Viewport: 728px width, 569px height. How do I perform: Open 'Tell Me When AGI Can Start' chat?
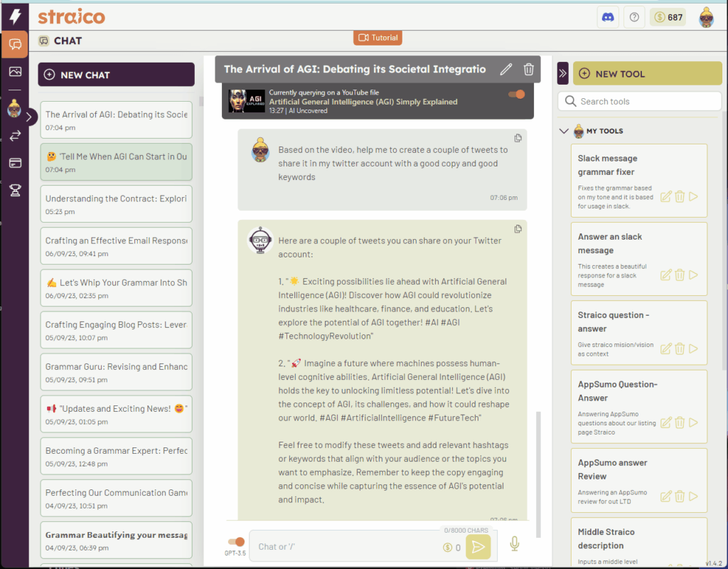tap(116, 162)
